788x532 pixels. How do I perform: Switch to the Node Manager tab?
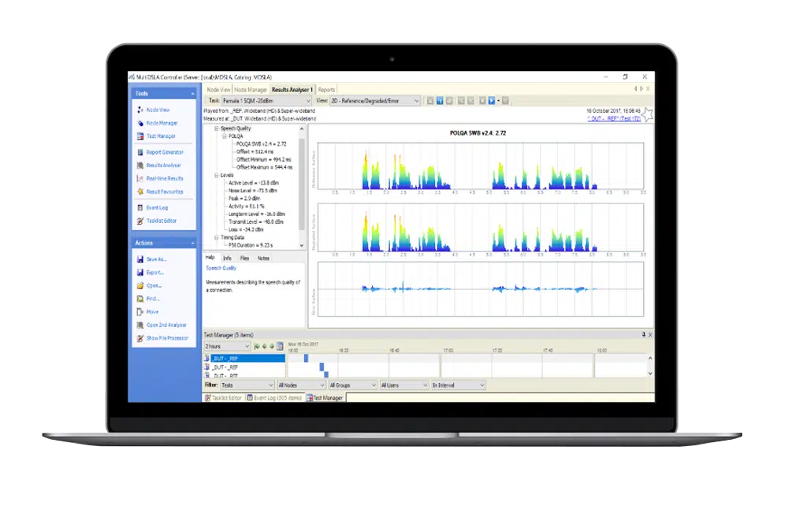click(251, 90)
